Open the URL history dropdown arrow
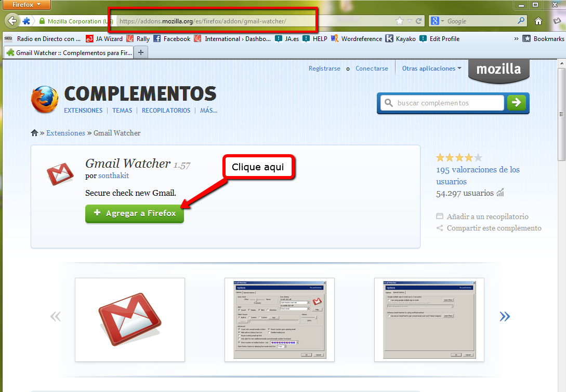Image resolution: width=566 pixels, height=392 pixels. click(x=410, y=21)
